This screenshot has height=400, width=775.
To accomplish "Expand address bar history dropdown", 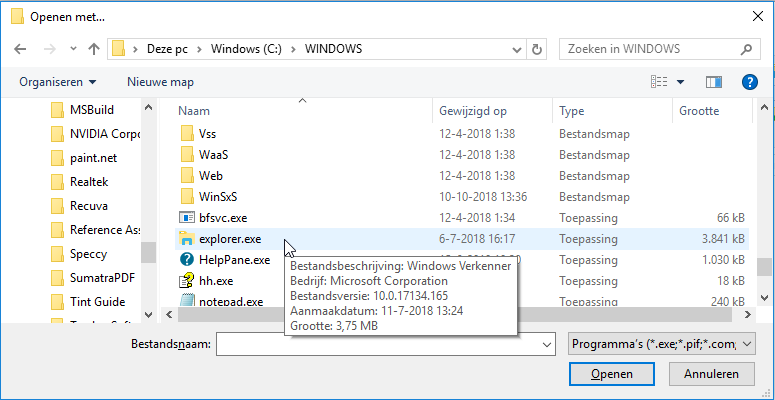I will point(517,49).
